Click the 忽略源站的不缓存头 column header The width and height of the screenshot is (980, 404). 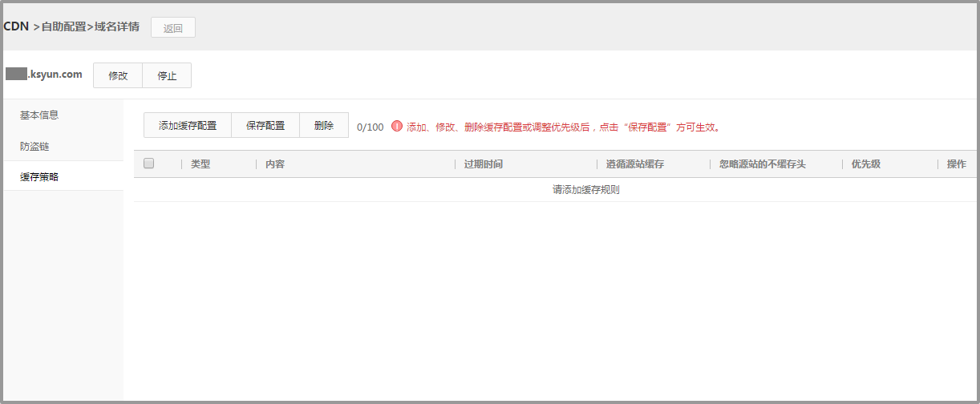click(x=763, y=164)
